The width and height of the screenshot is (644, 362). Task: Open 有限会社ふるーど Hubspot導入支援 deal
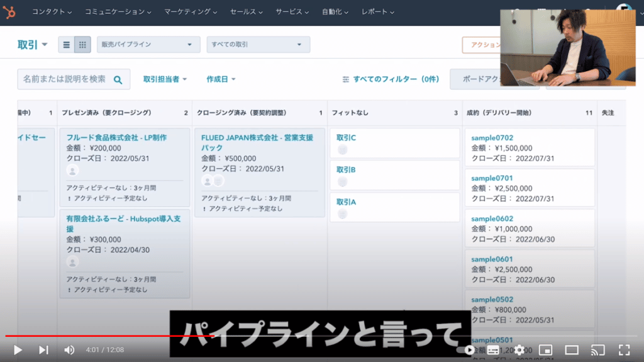coord(123,223)
